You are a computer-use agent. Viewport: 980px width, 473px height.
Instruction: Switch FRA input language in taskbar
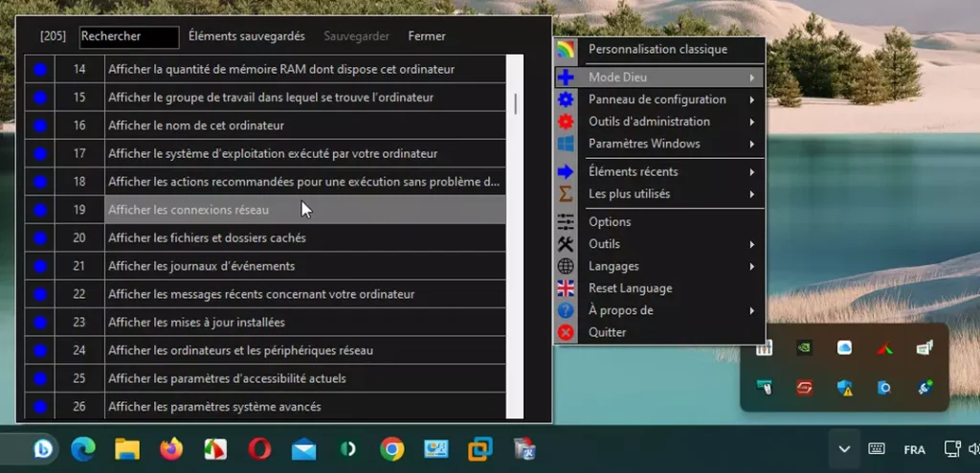(914, 450)
